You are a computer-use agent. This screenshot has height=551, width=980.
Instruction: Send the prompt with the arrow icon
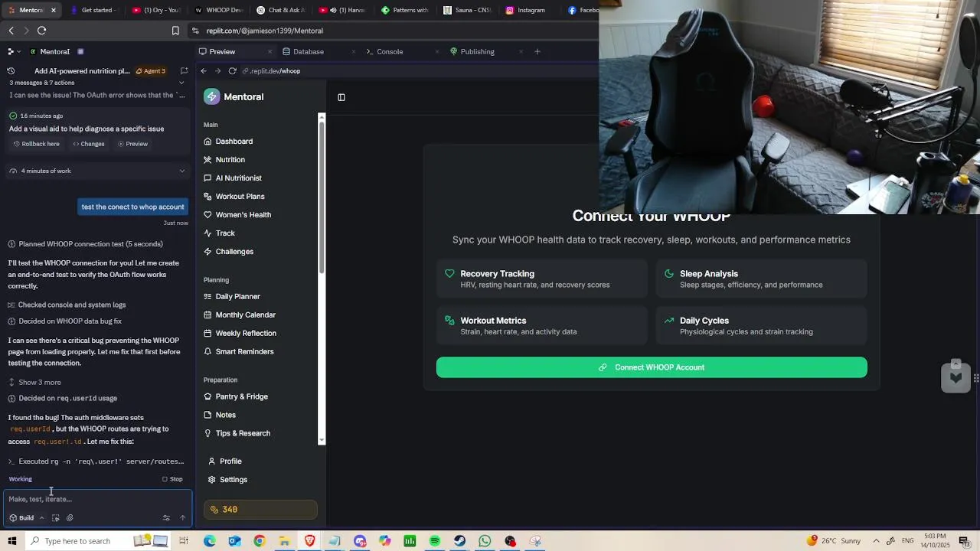click(x=182, y=518)
